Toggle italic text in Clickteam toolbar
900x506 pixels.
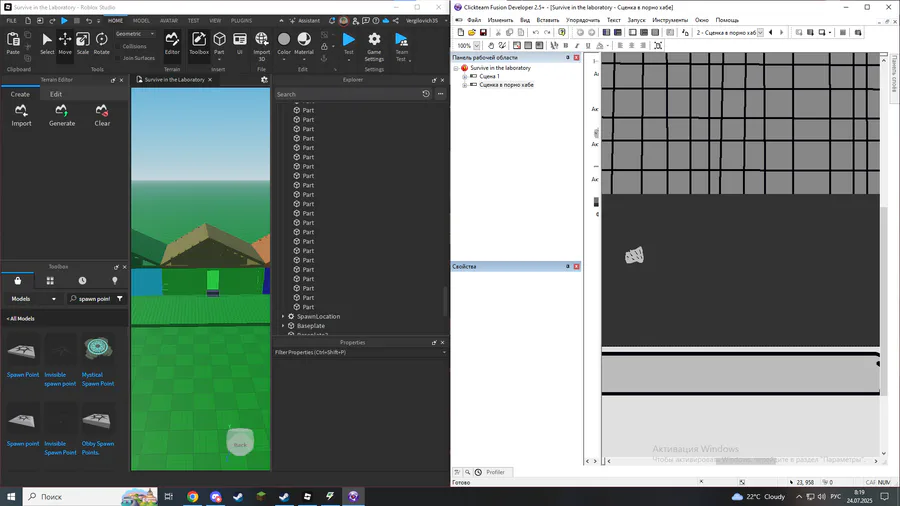pos(577,45)
